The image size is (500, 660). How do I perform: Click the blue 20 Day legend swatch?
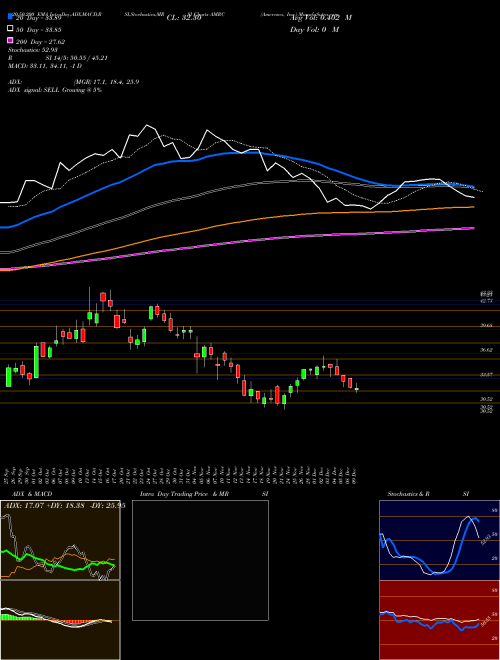pos(10,16)
